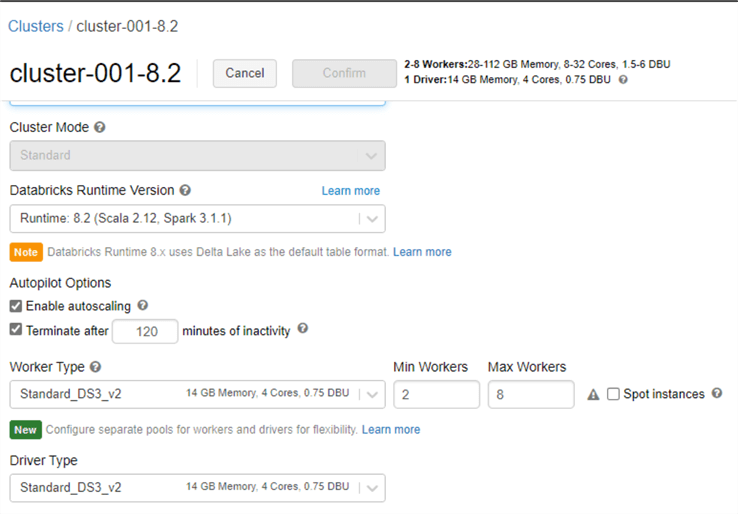Open Learn more link about Delta Lake
Screen dimensions: 738x514
pyautogui.click(x=422, y=252)
